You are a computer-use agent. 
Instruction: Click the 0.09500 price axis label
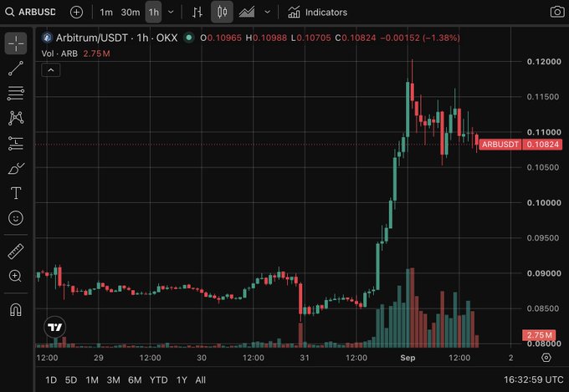(544, 238)
